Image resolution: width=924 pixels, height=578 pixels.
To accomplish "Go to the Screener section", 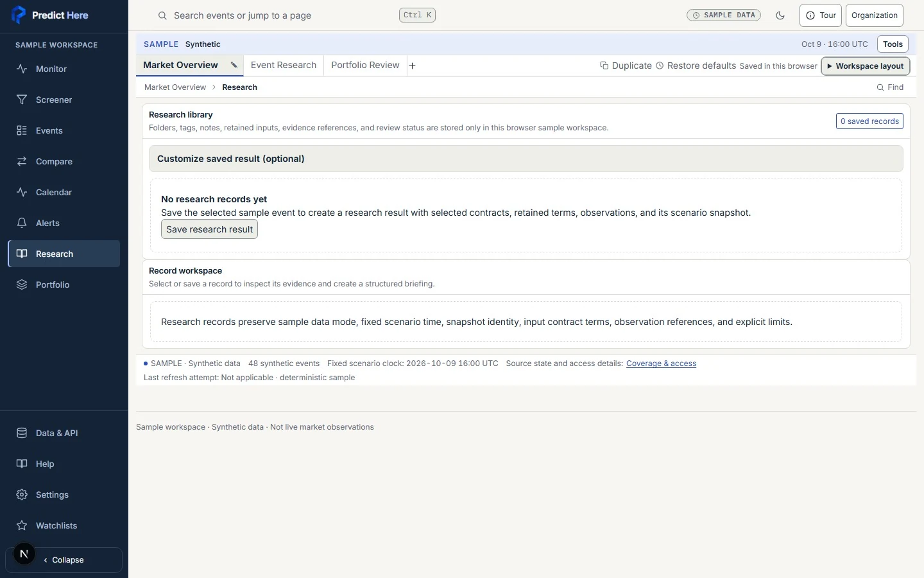I will click(x=64, y=100).
